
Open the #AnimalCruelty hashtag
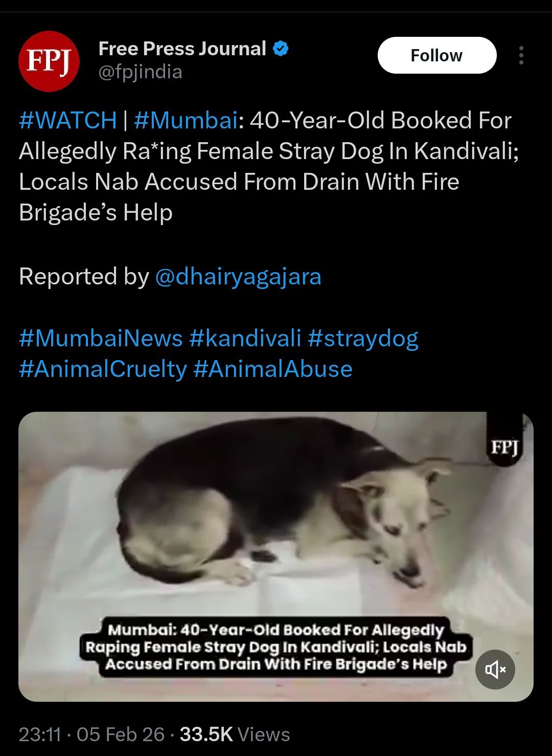pos(103,369)
